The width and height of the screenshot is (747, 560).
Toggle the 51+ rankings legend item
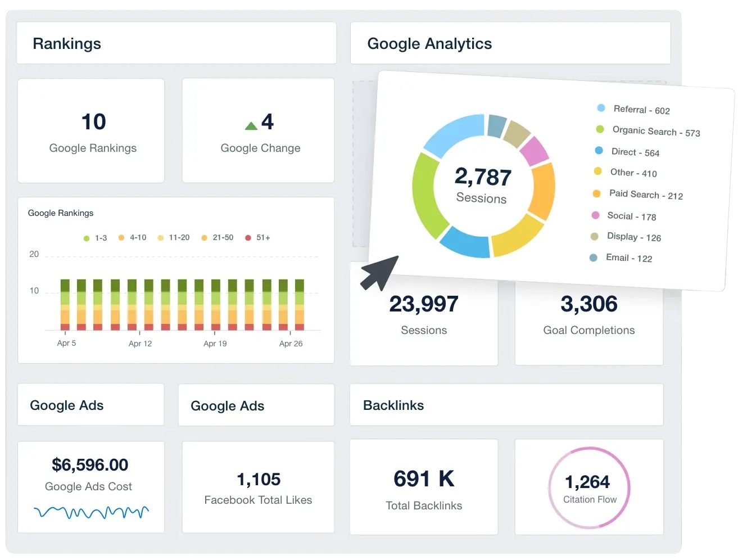257,238
